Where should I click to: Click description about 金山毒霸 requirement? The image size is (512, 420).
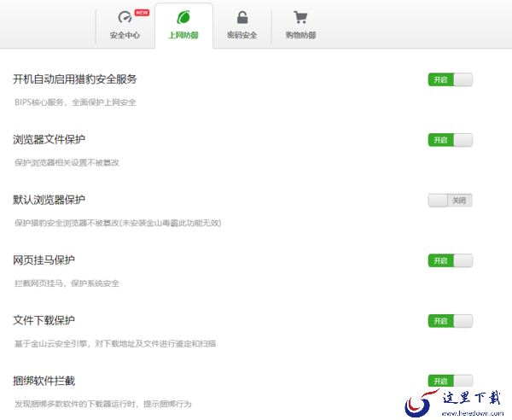tap(118, 223)
